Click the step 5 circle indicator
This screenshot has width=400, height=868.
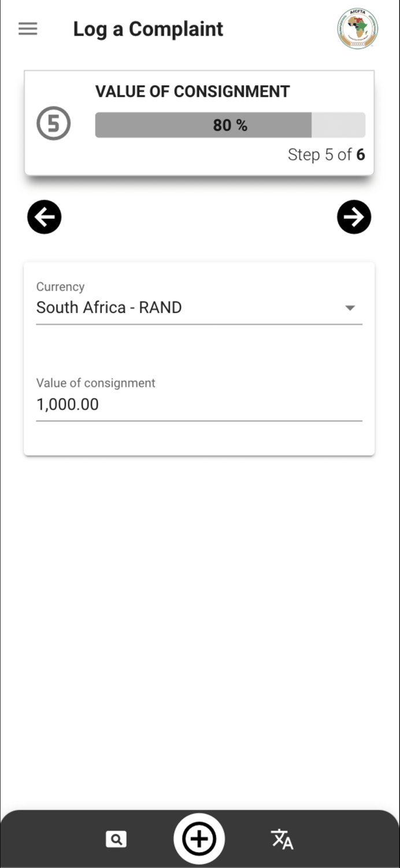coord(53,123)
